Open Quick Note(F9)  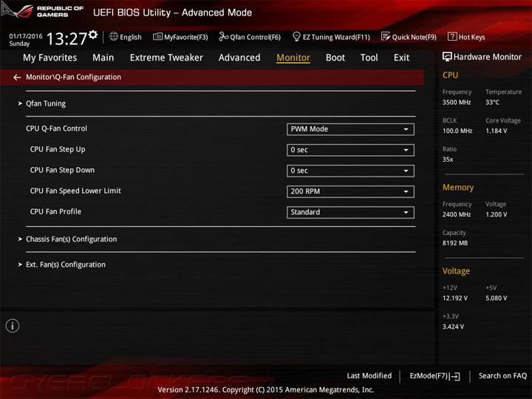coord(415,37)
